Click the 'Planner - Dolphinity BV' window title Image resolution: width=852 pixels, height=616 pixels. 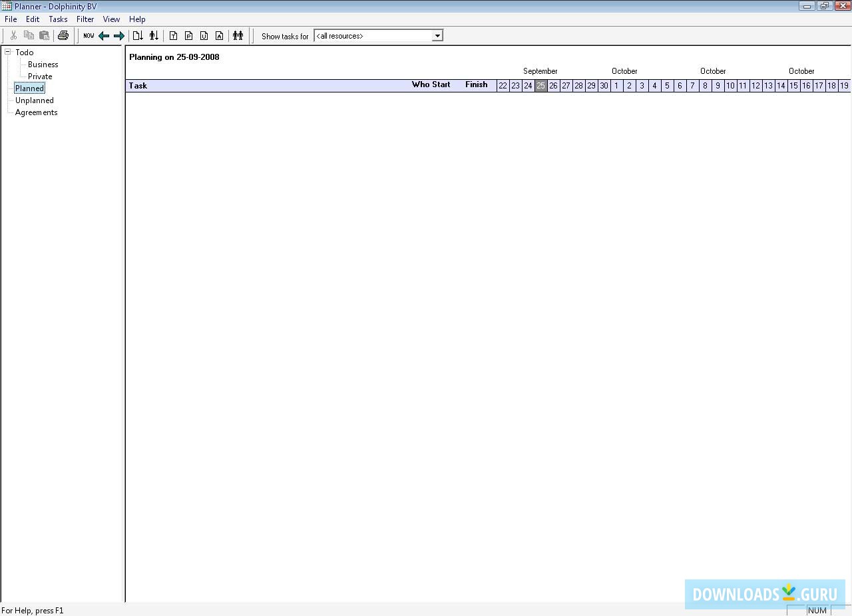point(55,7)
